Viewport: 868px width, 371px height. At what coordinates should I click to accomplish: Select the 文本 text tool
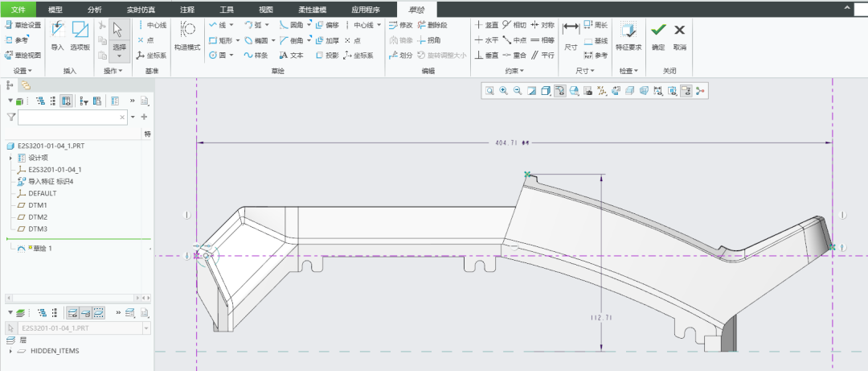tap(291, 56)
